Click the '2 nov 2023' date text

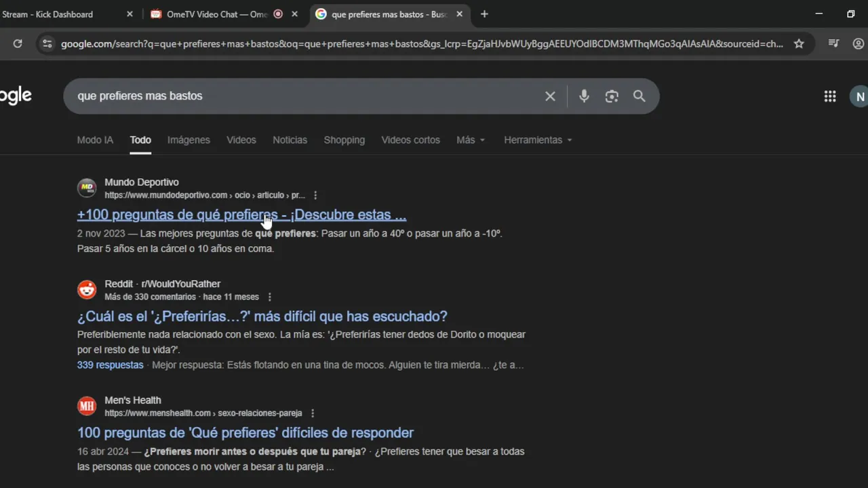[100, 233]
